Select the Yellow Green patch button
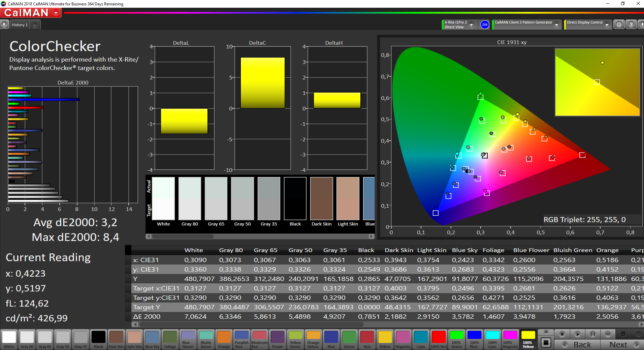 tap(295, 339)
